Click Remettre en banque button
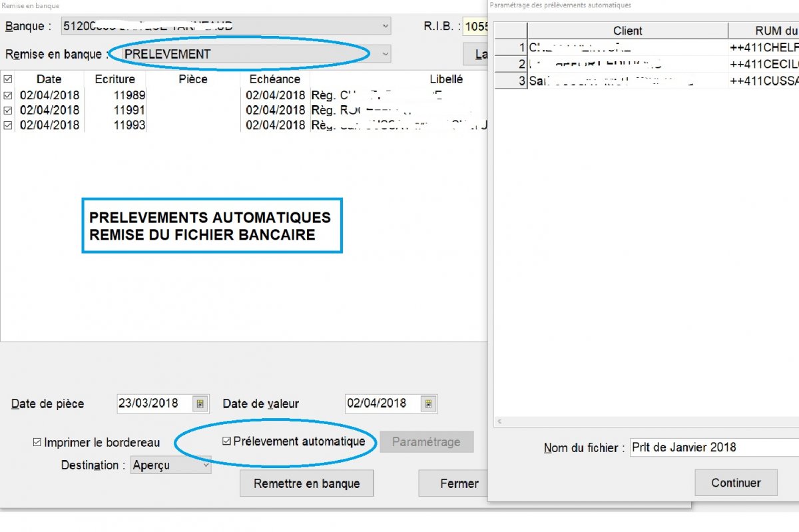This screenshot has height=532, width=799. [307, 483]
